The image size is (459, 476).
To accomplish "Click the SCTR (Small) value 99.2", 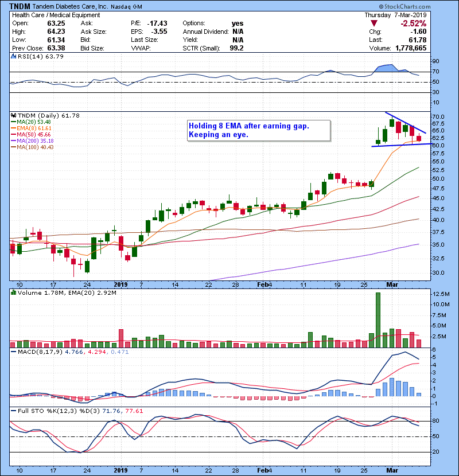I will click(x=236, y=48).
